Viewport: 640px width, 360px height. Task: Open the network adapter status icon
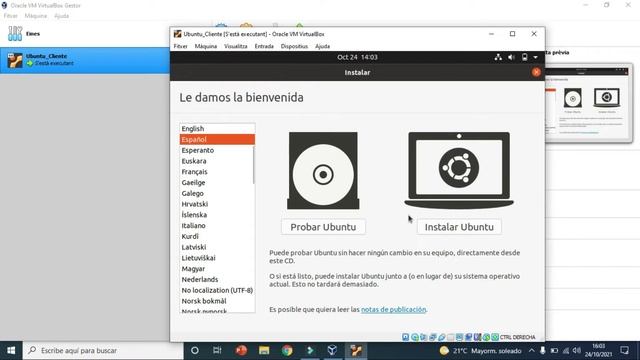point(433,337)
